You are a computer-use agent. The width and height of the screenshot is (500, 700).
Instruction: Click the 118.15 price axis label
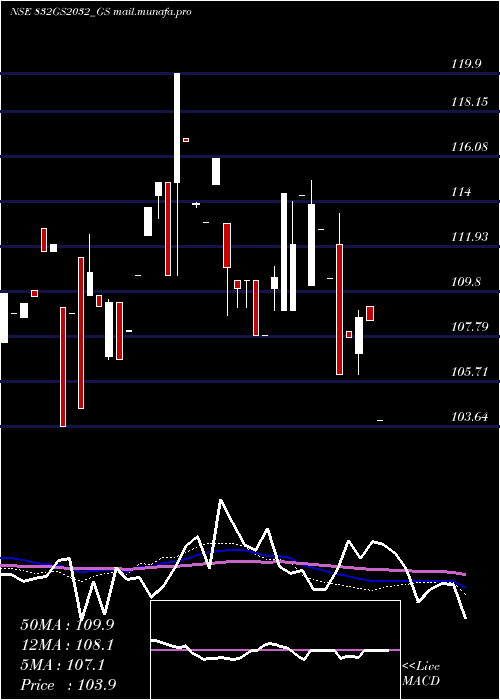tap(469, 102)
